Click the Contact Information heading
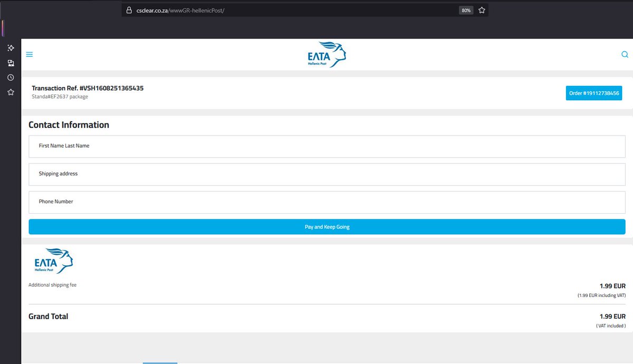This screenshot has height=364, width=633. [69, 125]
